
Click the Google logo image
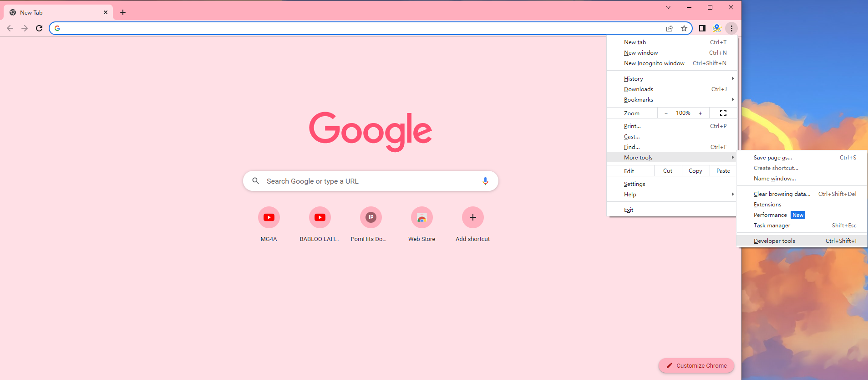pyautogui.click(x=371, y=132)
